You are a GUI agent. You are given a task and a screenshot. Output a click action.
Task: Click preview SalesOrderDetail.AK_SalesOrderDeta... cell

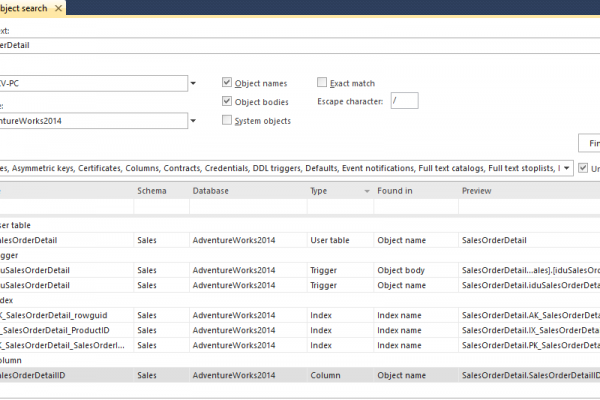click(x=529, y=315)
